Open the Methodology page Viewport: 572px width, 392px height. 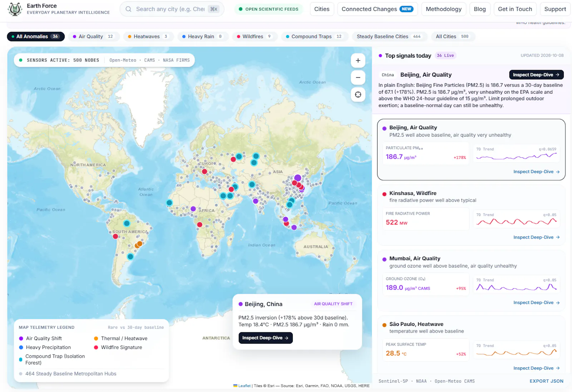(x=444, y=9)
